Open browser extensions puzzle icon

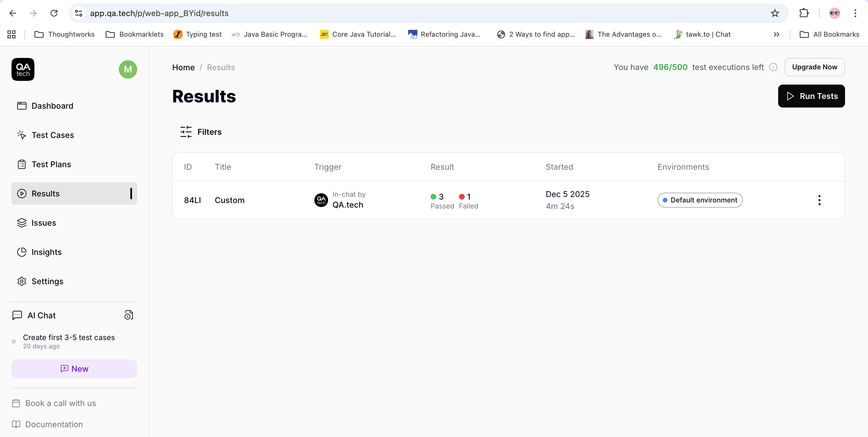[x=804, y=13]
